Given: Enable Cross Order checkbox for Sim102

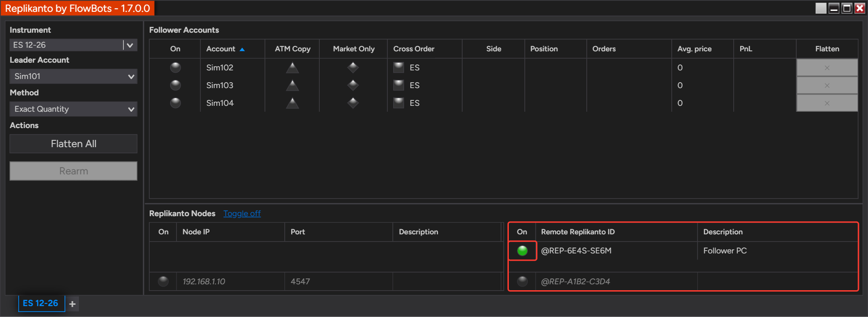Looking at the screenshot, I should (x=399, y=68).
